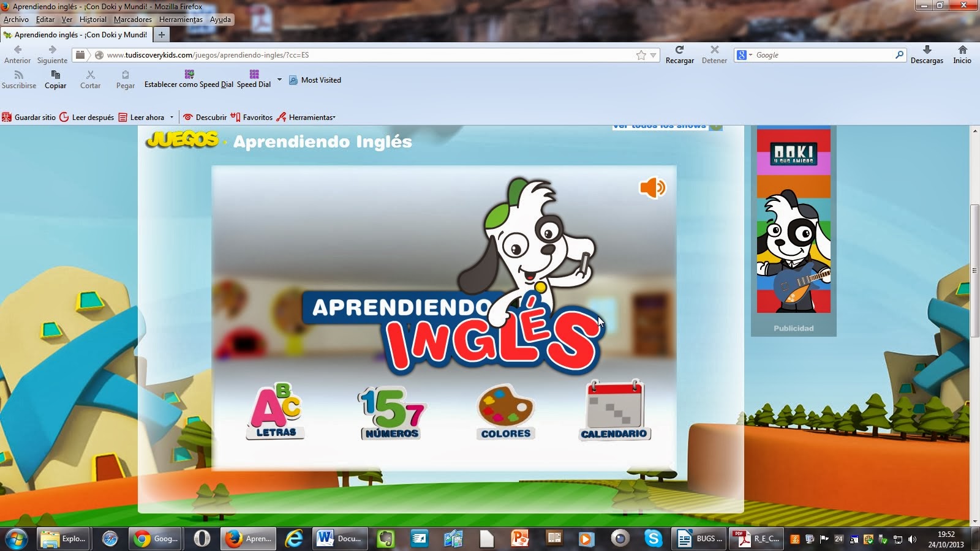Viewport: 980px width, 551px height.
Task: Click the Copiar toolbar button
Action: click(x=55, y=80)
